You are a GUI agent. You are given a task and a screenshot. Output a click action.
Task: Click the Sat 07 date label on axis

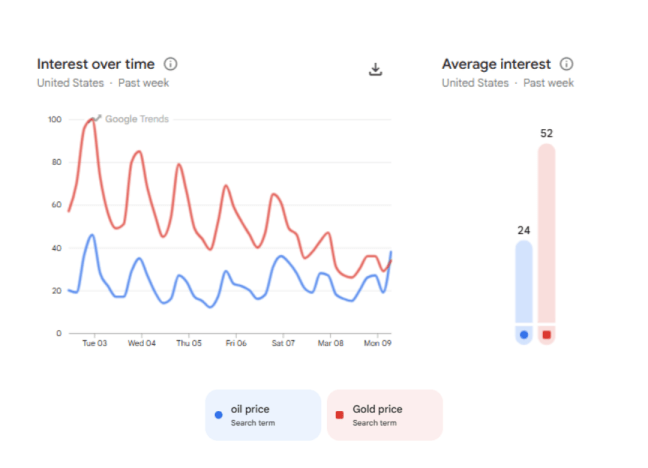[x=283, y=343]
